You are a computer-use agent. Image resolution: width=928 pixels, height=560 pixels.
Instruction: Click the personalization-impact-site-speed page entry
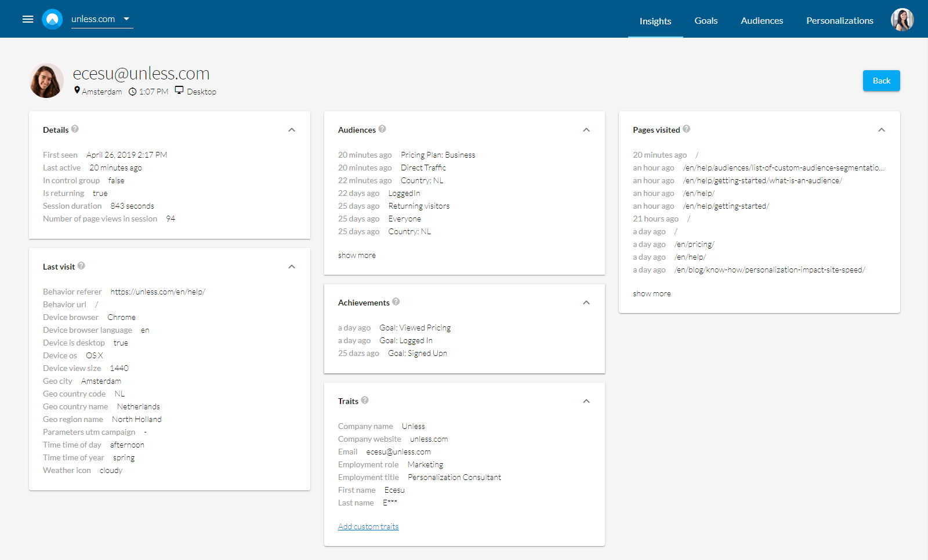tap(770, 270)
